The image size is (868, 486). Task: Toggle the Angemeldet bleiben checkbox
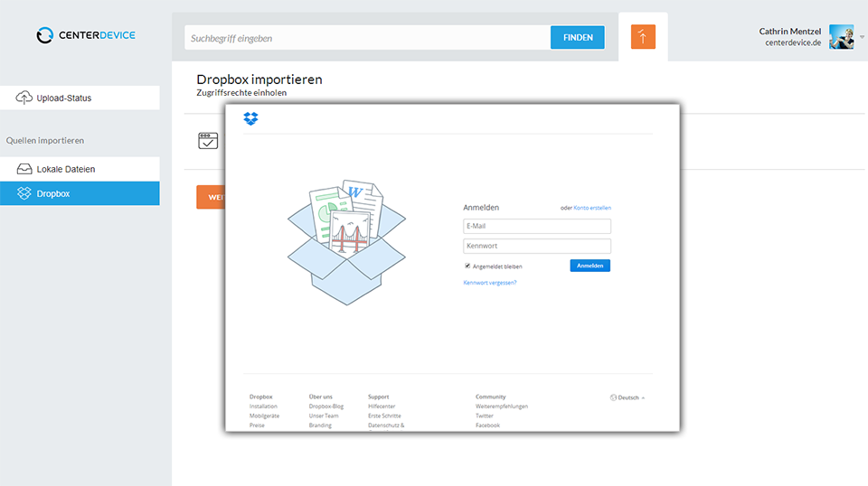click(x=467, y=266)
